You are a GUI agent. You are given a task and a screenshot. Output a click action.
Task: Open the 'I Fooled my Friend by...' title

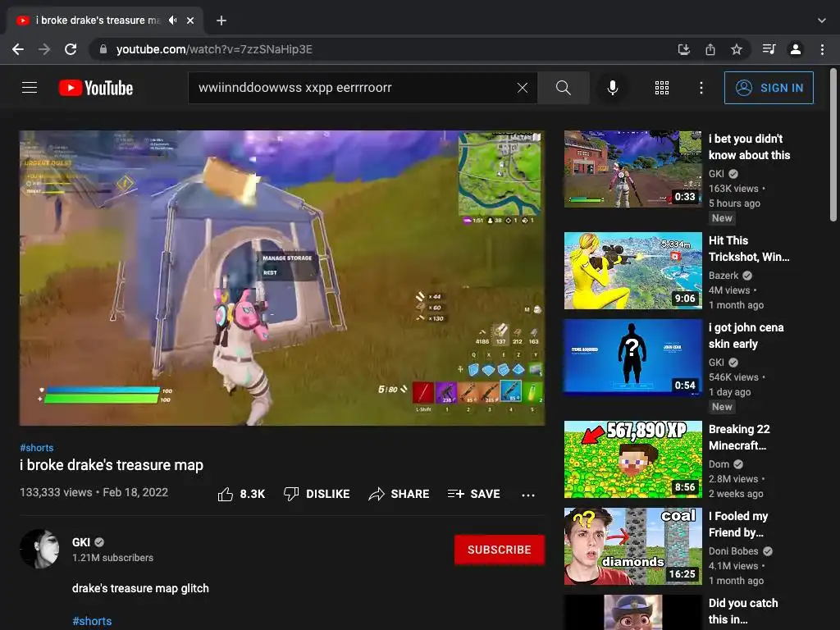(738, 524)
